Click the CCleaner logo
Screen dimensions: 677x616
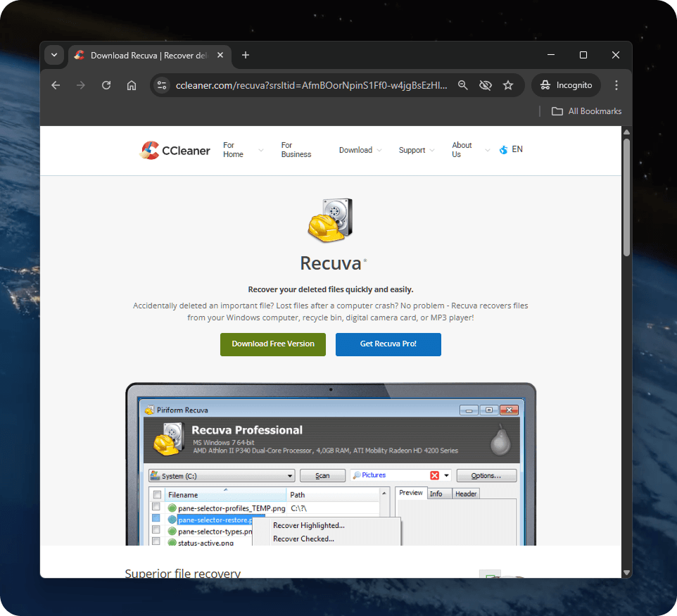coord(175,151)
